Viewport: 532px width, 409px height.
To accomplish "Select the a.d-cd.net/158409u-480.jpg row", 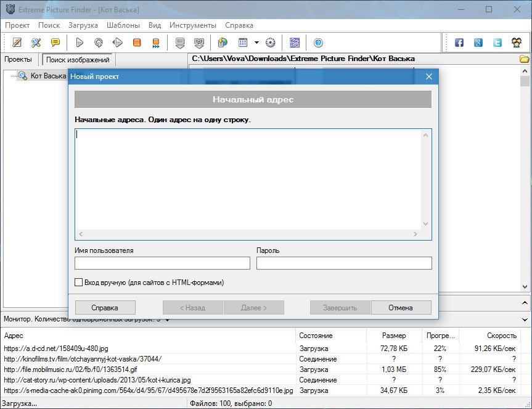I will [x=261, y=349].
